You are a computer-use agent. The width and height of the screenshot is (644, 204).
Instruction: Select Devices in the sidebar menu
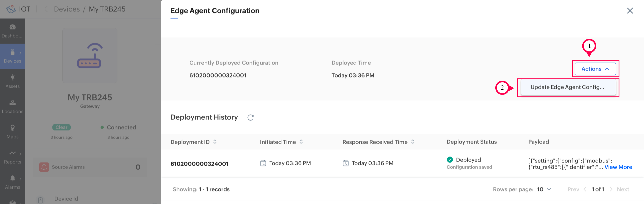point(13,56)
